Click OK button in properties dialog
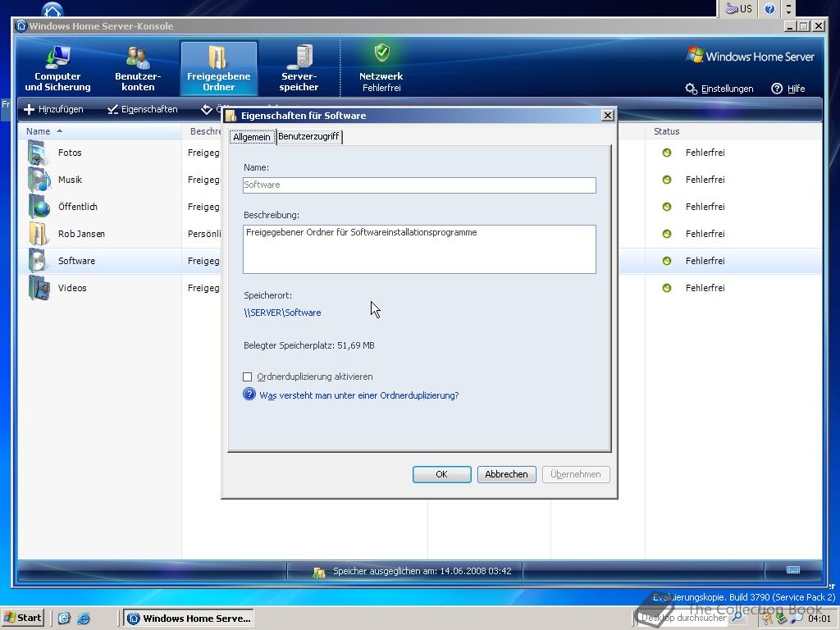This screenshot has height=630, width=840. tap(441, 474)
